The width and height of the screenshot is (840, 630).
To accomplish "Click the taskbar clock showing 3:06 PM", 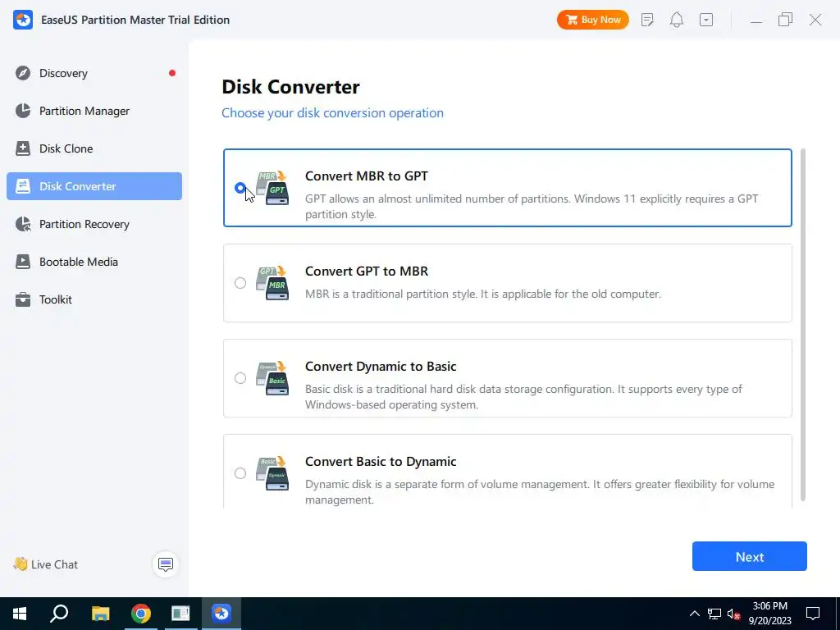I will pyautogui.click(x=769, y=614).
